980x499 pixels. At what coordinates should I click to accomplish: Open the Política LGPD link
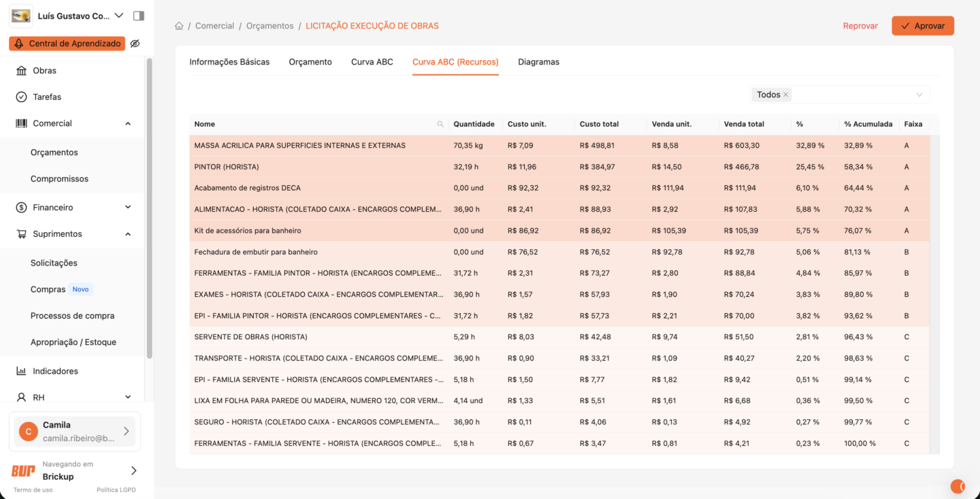tap(116, 490)
